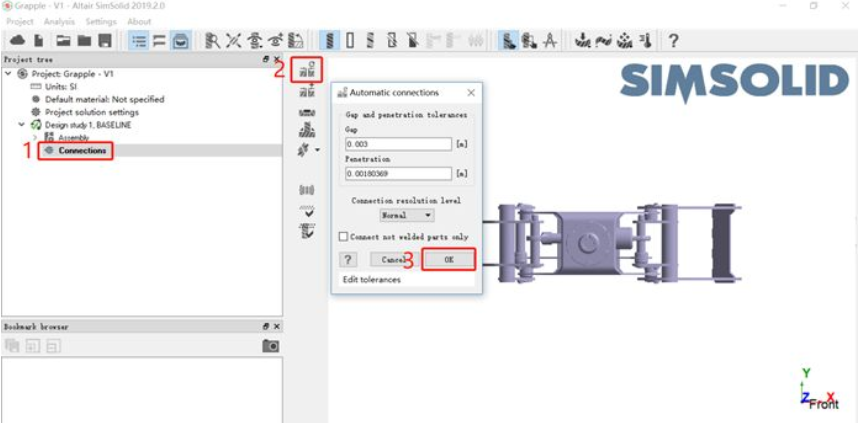The width and height of the screenshot is (858, 423).
Task: Open the Settings menu
Action: (101, 22)
